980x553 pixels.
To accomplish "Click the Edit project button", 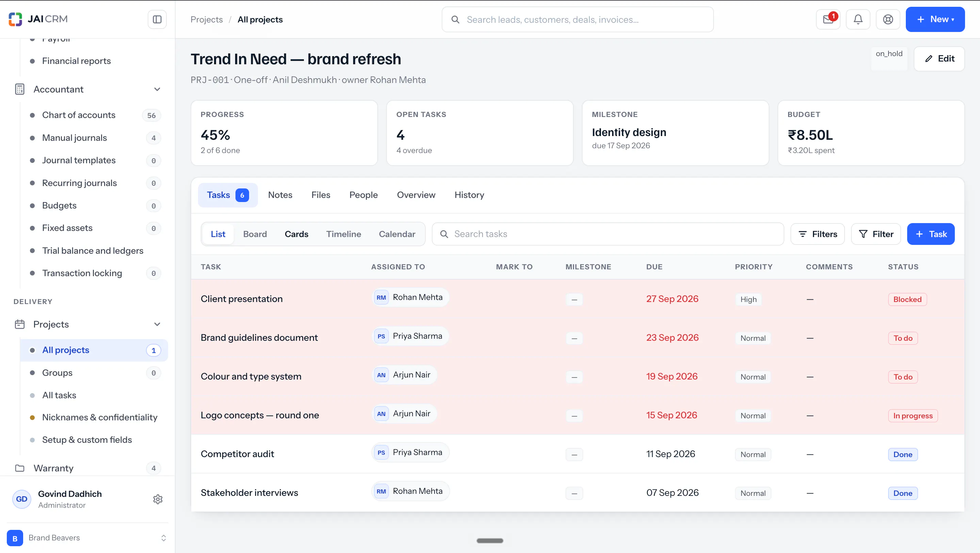I will coord(939,58).
